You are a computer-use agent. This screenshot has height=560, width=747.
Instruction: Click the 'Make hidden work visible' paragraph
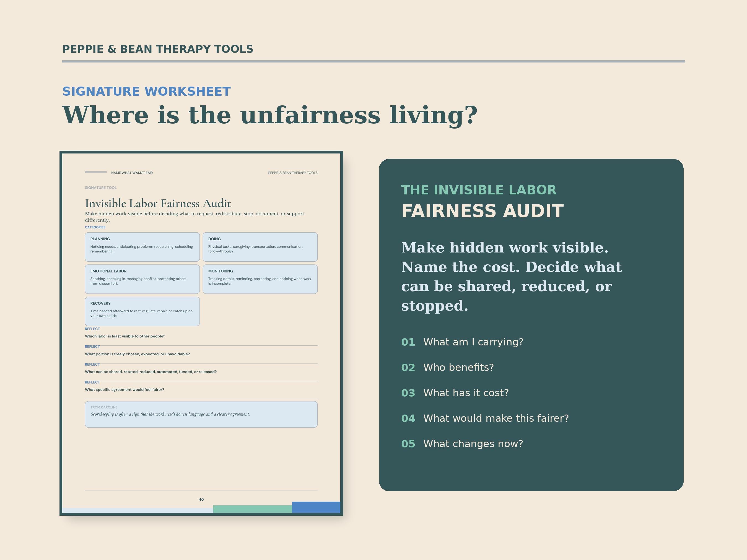pyautogui.click(x=511, y=277)
